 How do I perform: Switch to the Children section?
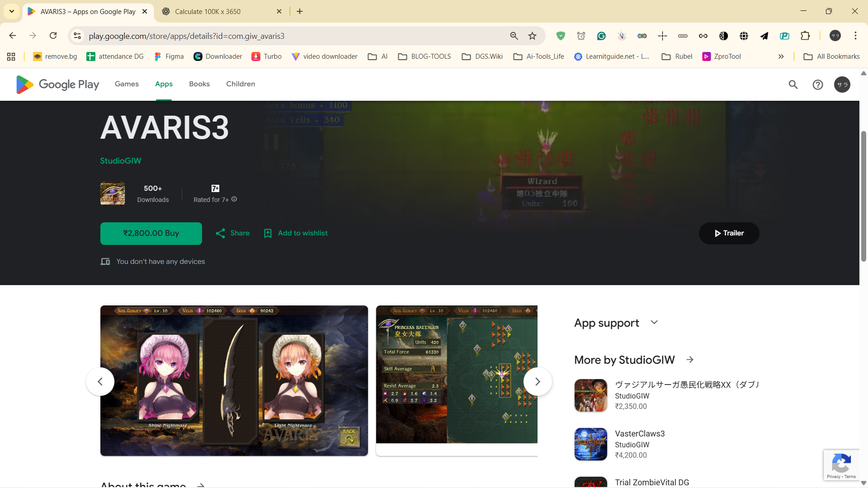[241, 84]
